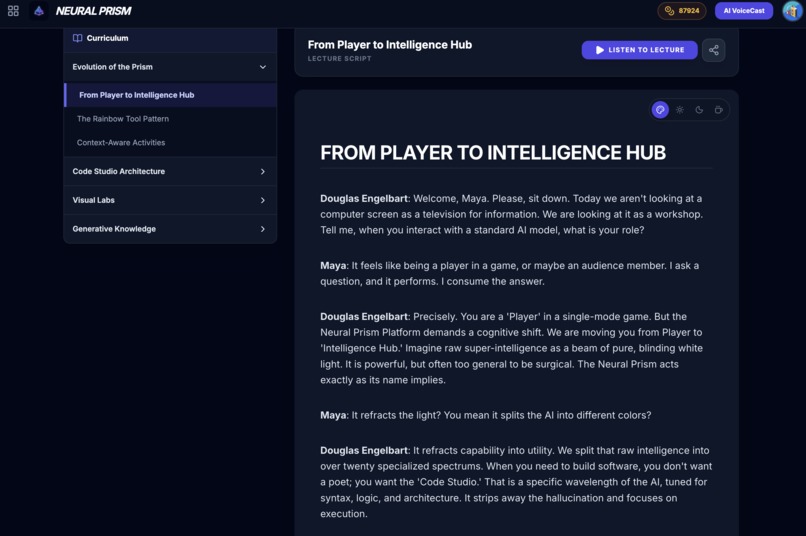Open Context-Aware Activities lesson

tap(170, 142)
